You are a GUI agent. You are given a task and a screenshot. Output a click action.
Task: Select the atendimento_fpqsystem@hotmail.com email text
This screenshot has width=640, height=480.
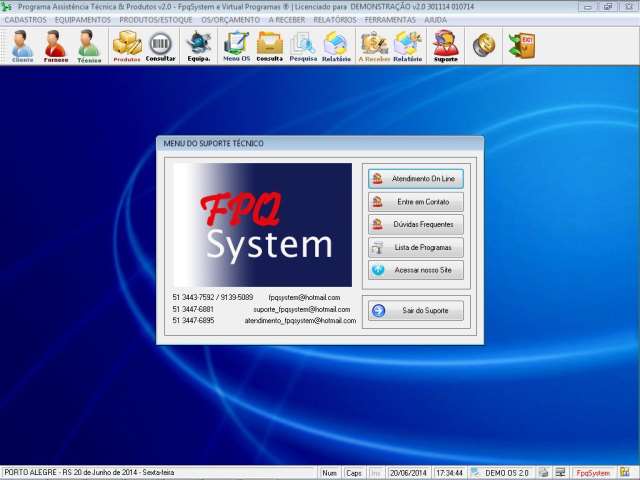(300, 321)
